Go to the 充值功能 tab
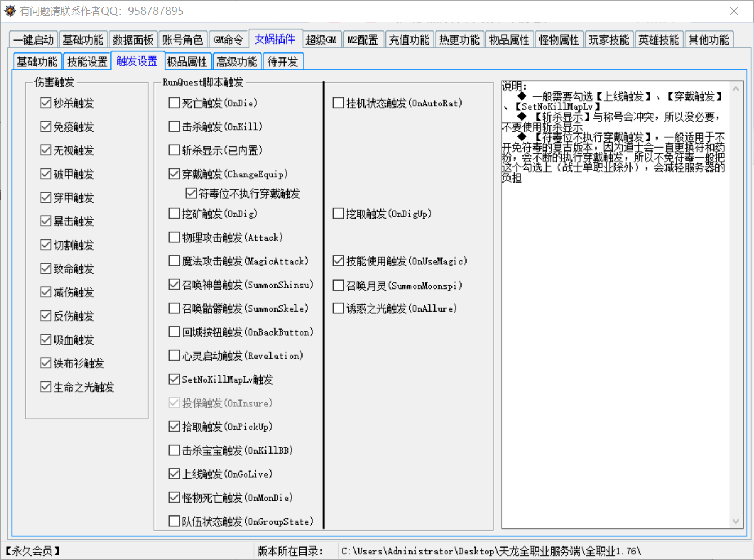Image resolution: width=754 pixels, height=560 pixels. click(x=410, y=39)
